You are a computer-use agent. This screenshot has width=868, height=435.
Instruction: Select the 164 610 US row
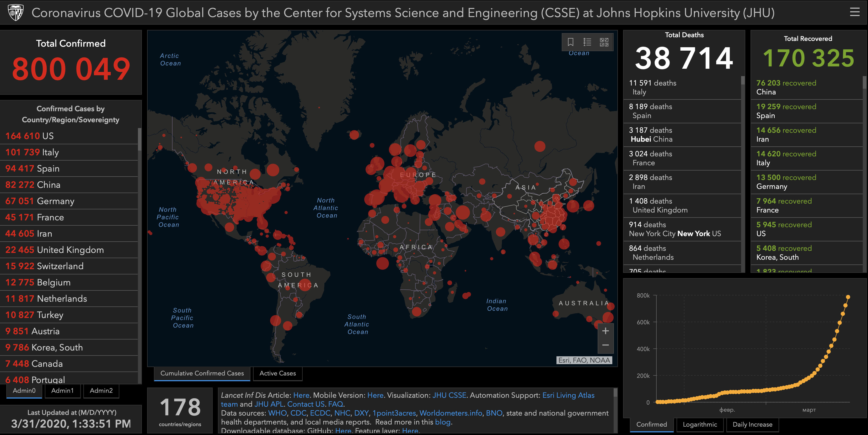tap(69, 136)
